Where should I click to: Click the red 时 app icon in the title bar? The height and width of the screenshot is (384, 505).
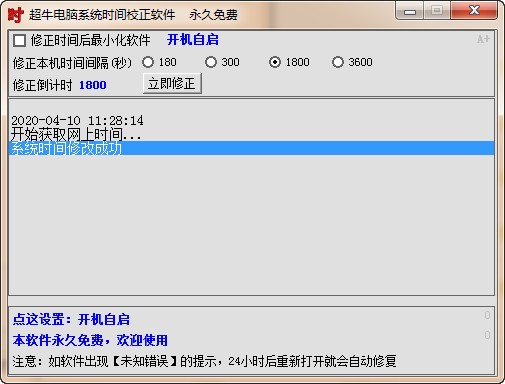click(x=16, y=15)
